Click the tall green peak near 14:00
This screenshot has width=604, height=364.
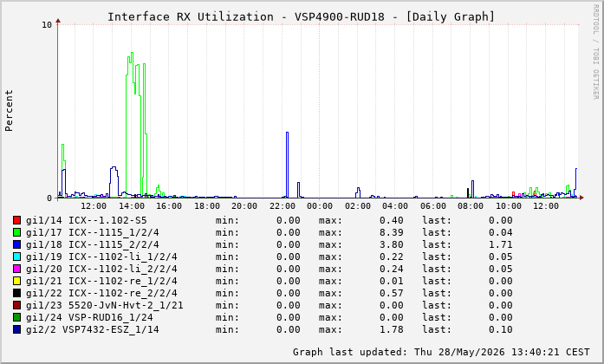pyautogui.click(x=132, y=123)
